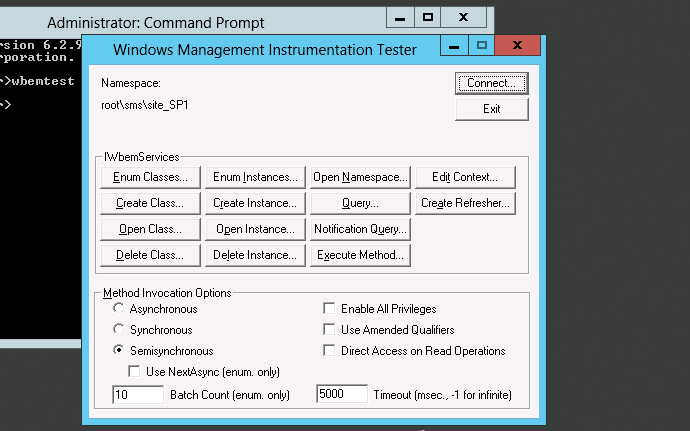Image resolution: width=690 pixels, height=431 pixels.
Task: Click the Open Instance... button
Action: tap(255, 229)
